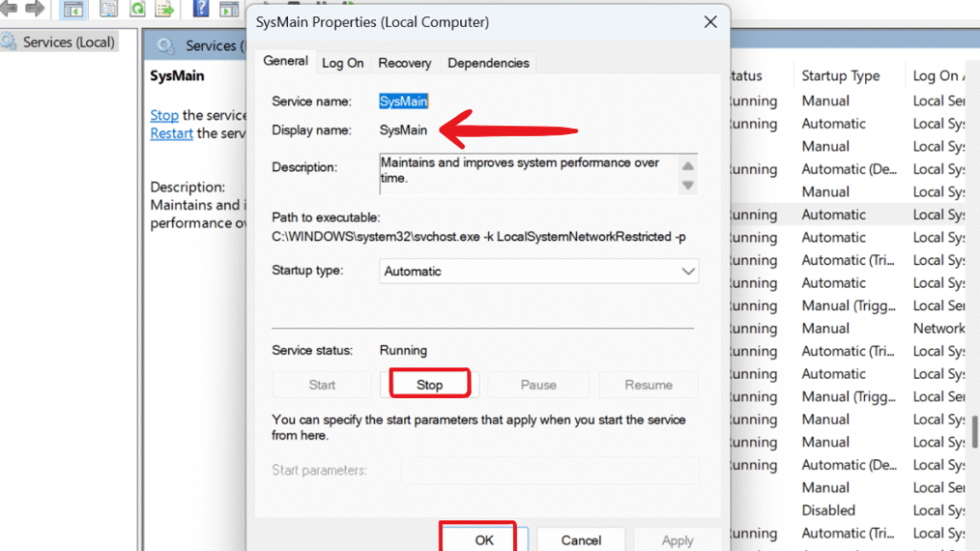Click into the Start parameters field
Screen dimensions: 980x551
click(549, 471)
